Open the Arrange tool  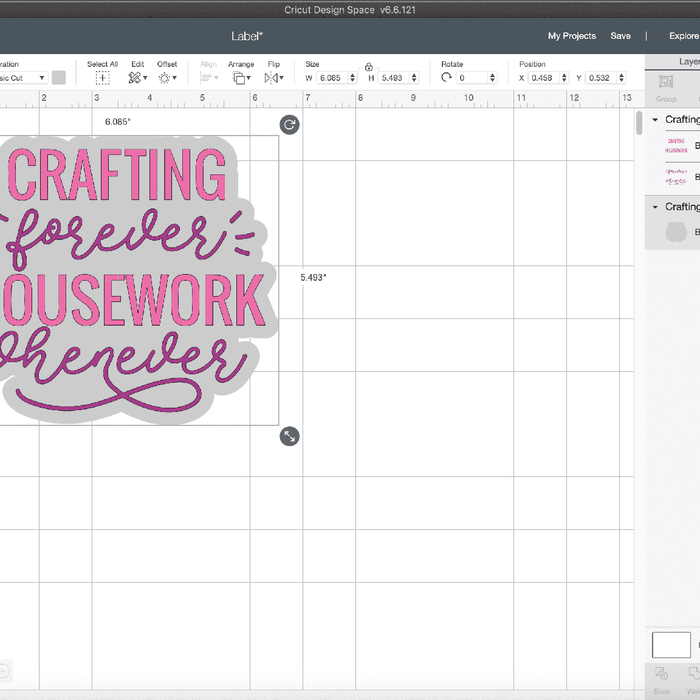tap(239, 78)
